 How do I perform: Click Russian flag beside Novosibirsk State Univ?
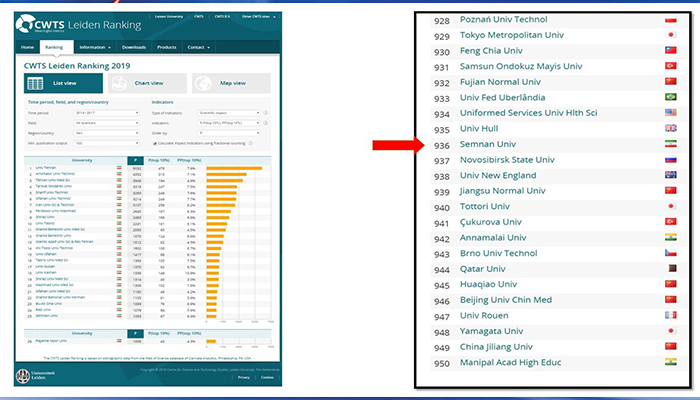[671, 159]
